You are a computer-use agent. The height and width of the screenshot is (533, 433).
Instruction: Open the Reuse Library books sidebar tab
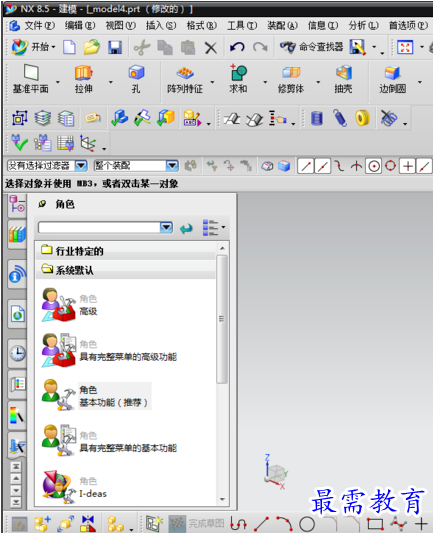click(17, 234)
